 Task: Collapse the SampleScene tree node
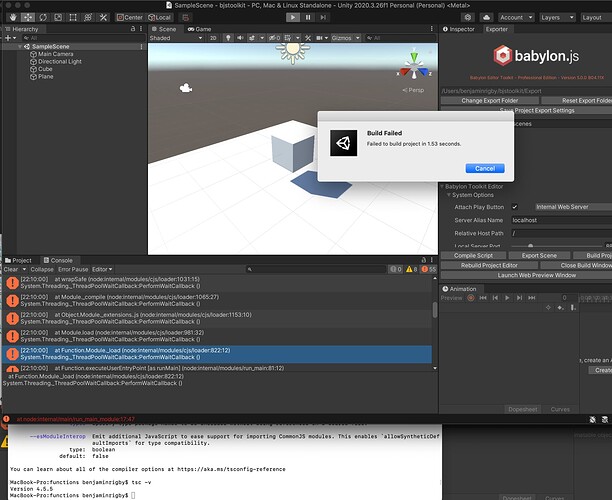coord(20,46)
